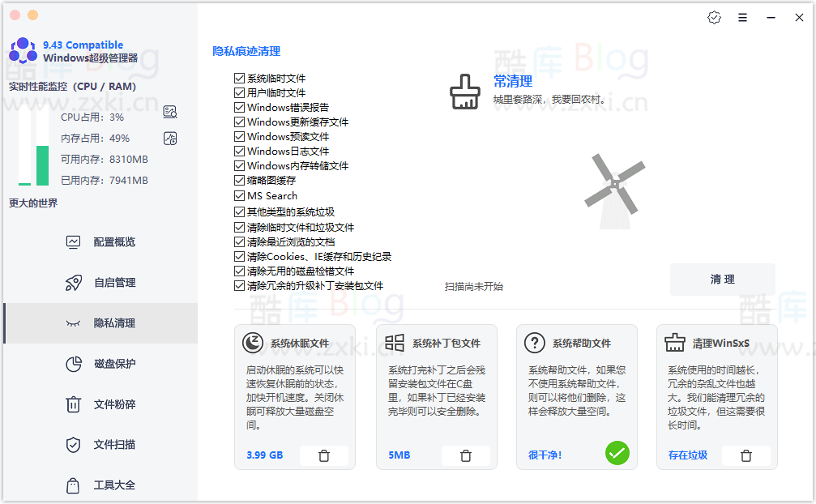Open the performance report icon beside CPU占用
The height and width of the screenshot is (504, 816).
point(169,113)
